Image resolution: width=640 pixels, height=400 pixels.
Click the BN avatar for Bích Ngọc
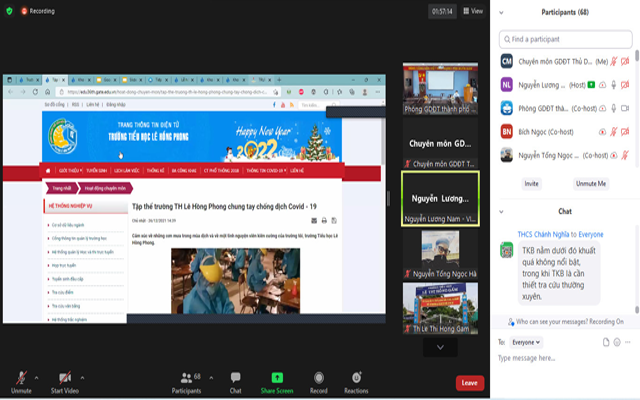pyautogui.click(x=507, y=132)
